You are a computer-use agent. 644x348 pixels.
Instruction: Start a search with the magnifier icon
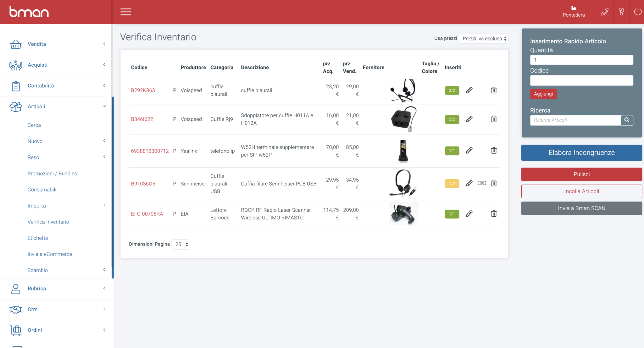[627, 120]
